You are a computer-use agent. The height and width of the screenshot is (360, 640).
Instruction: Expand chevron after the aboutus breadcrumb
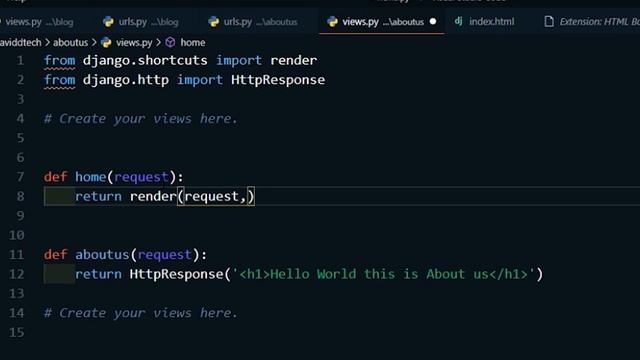tap(94, 42)
